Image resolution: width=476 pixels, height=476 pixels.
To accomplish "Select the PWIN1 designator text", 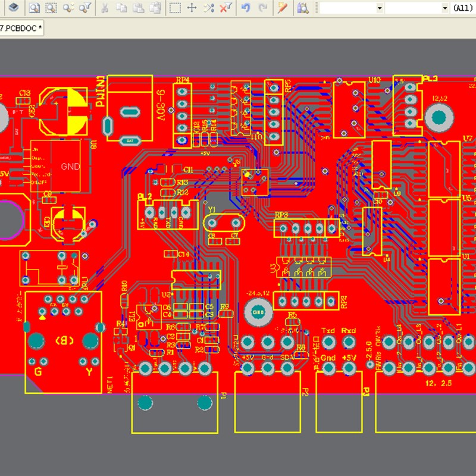I will point(101,92).
